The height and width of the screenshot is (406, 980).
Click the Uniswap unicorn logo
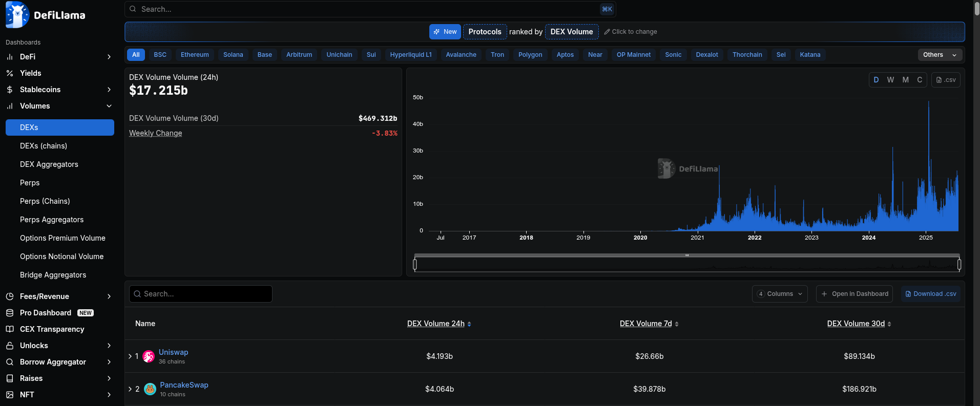point(149,356)
